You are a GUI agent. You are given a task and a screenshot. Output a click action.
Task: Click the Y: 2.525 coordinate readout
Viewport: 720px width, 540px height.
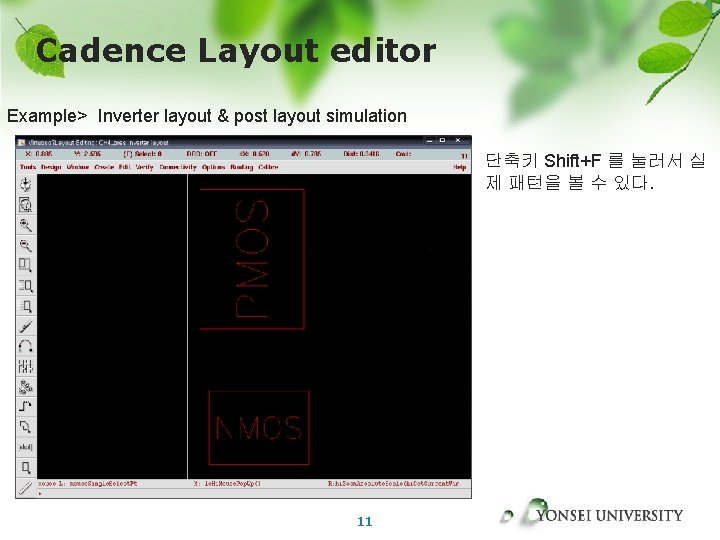point(87,154)
